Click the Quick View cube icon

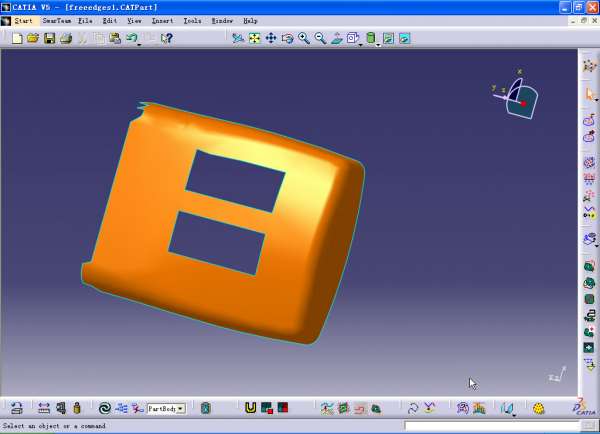coord(352,38)
